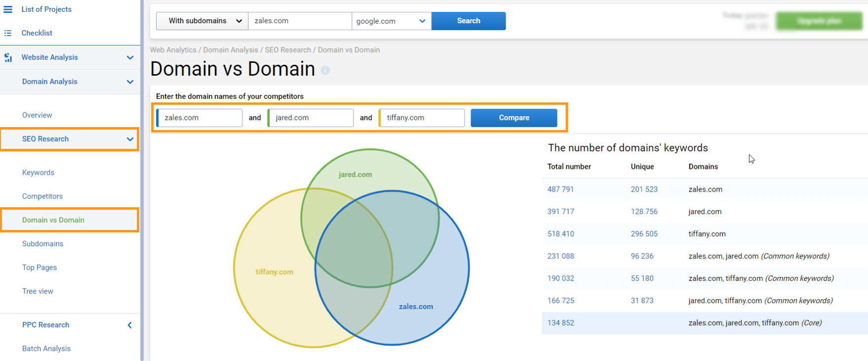The image size is (868, 361).
Task: Click the info icon beside the Domain vs Domain title
Action: [x=325, y=70]
